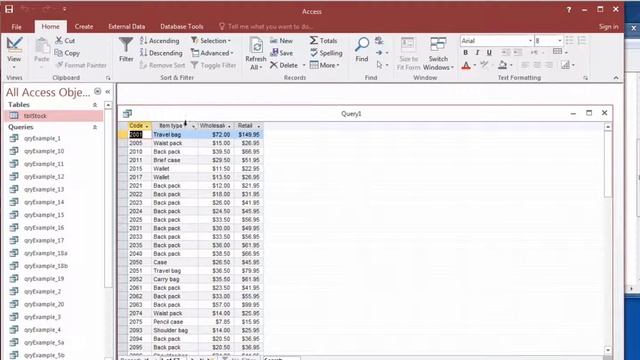The height and width of the screenshot is (360, 640).
Task: Open the font size dropdown
Action: pyautogui.click(x=560, y=40)
